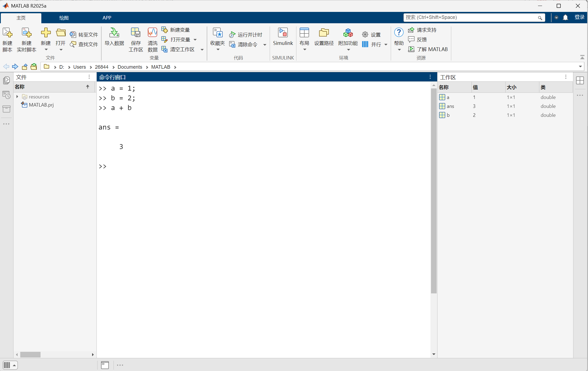Toggle sort arrow in Files Name header
Image resolution: width=588 pixels, height=371 pixels.
88,87
